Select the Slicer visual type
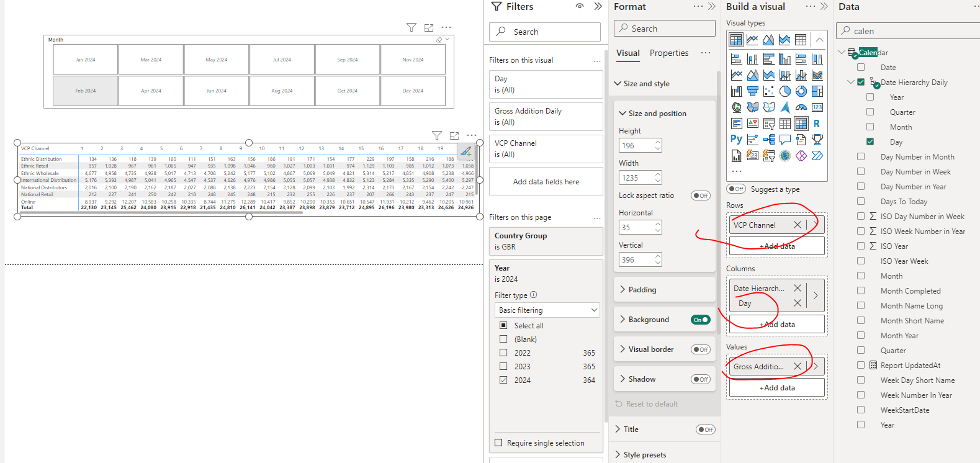The height and width of the screenshot is (463, 980). pos(769,124)
